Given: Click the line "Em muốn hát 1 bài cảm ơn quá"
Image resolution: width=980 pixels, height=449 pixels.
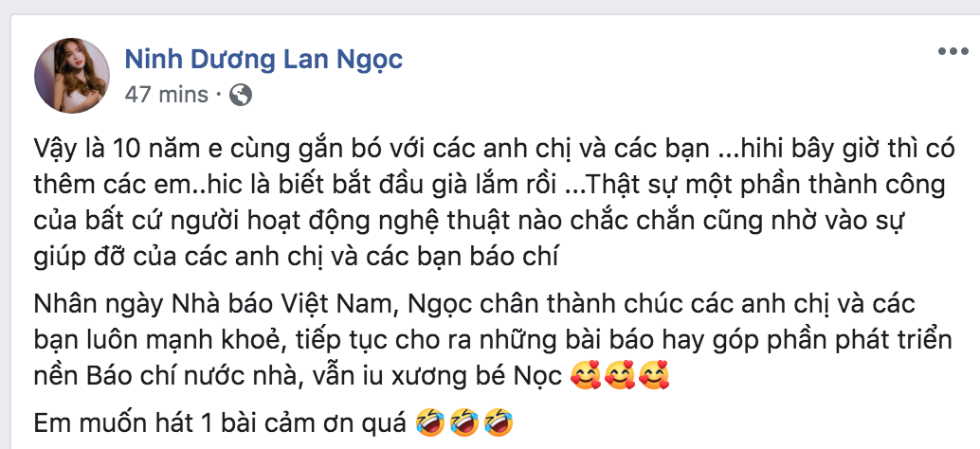Looking at the screenshot, I should [x=222, y=424].
